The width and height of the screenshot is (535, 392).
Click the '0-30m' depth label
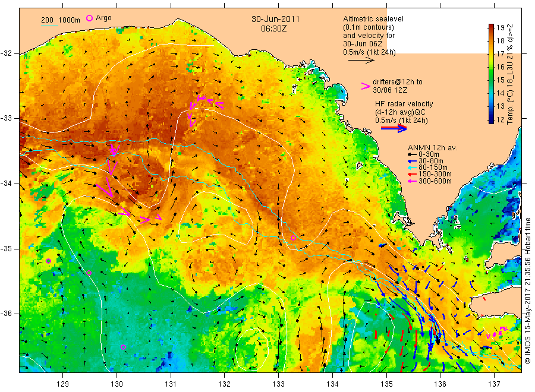429,154
